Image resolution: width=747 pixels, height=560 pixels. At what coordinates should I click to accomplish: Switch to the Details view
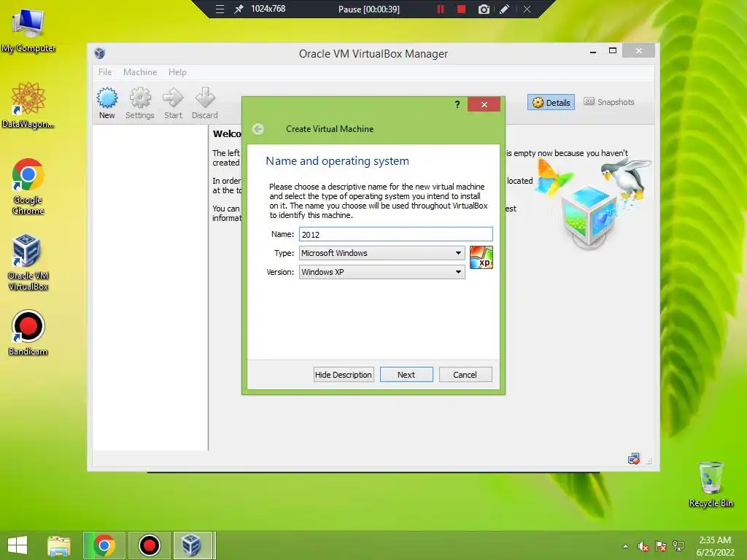point(551,102)
